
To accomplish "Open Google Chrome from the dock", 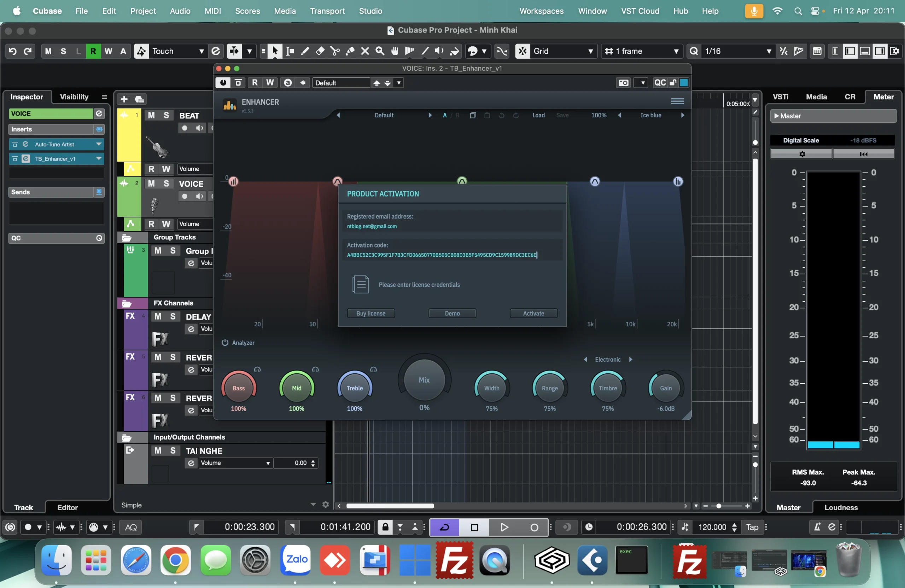I will point(175,560).
